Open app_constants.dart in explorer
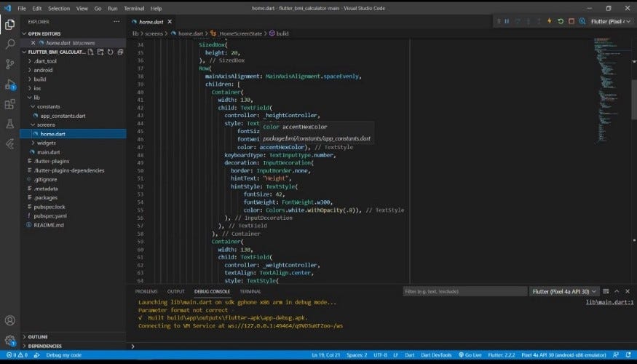Screen dimensions: 637x364 click(x=63, y=116)
